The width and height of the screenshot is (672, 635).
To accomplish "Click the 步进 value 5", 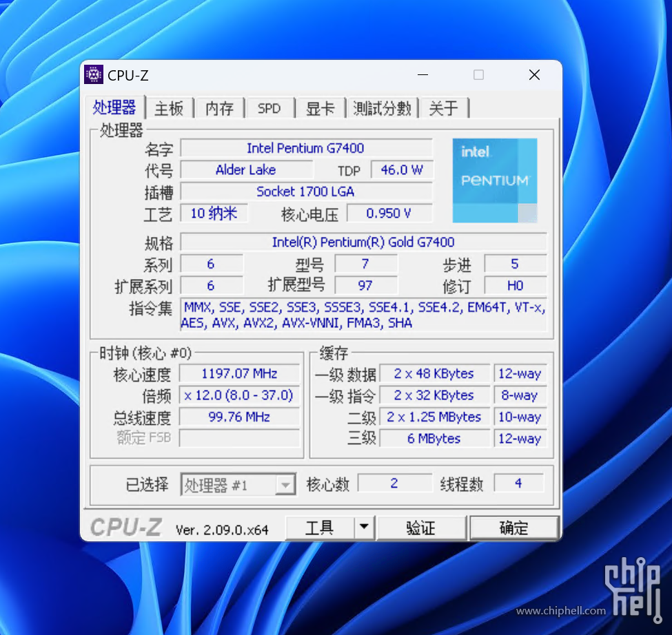I will coord(516,264).
